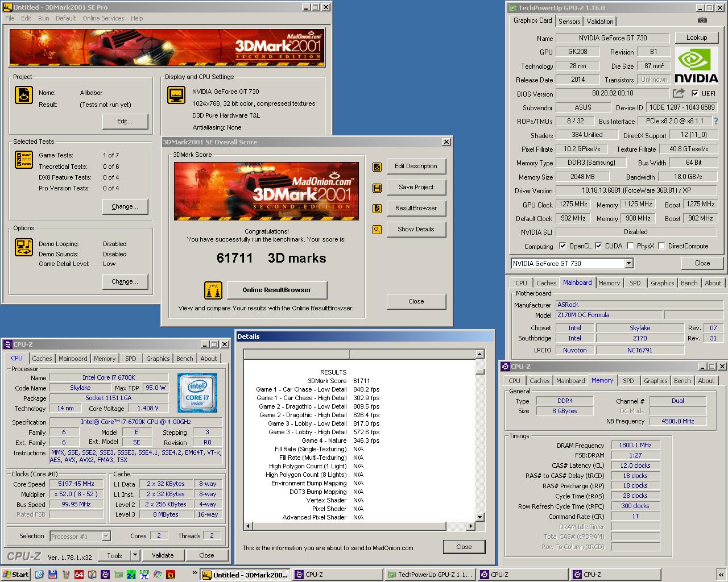The width and height of the screenshot is (728, 582).
Task: Click the Project icon in 3DMark2001 window
Action: tap(23, 95)
